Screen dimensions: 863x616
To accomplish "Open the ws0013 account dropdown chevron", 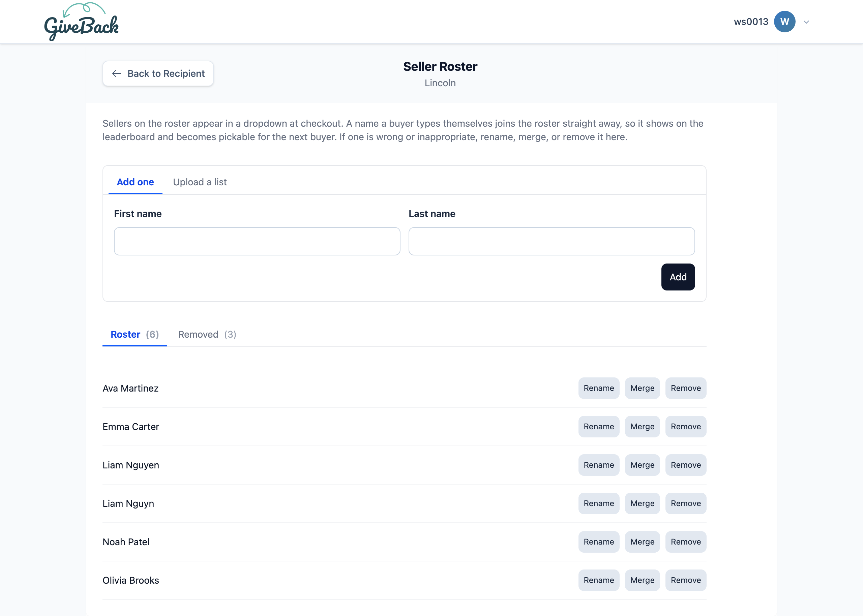I will (x=806, y=22).
